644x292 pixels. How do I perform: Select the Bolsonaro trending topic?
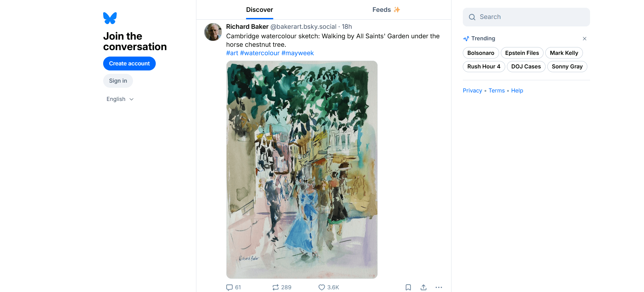click(480, 53)
